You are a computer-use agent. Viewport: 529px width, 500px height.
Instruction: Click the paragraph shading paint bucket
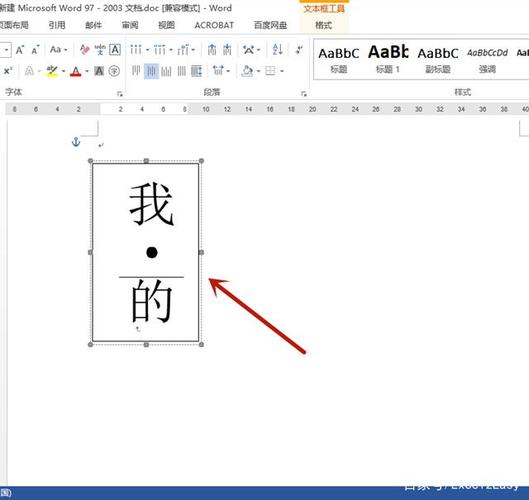[247, 71]
